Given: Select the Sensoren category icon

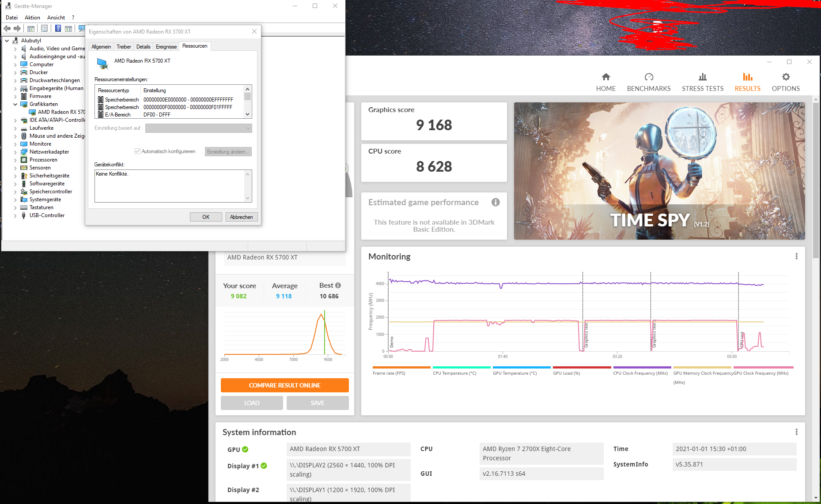Looking at the screenshot, I should pos(24,168).
